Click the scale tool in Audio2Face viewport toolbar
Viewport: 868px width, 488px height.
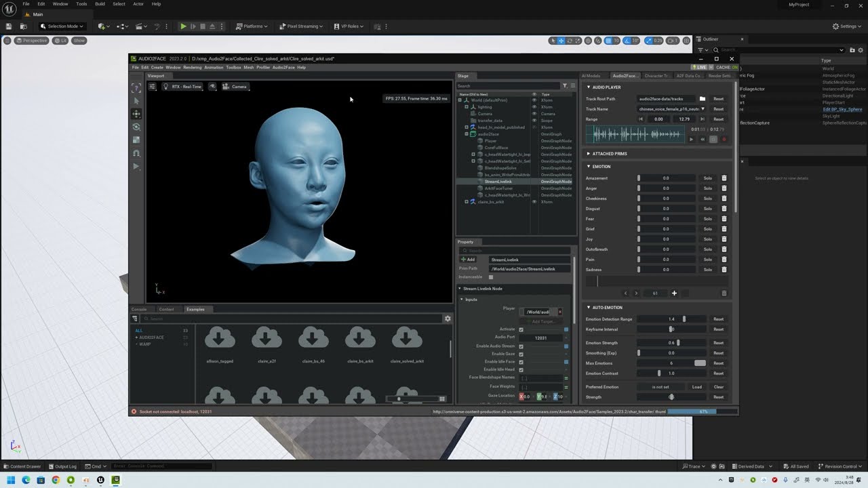[136, 140]
